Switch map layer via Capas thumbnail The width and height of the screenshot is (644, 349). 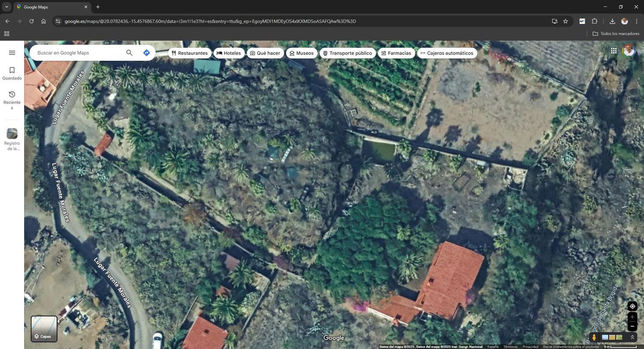tap(44, 329)
